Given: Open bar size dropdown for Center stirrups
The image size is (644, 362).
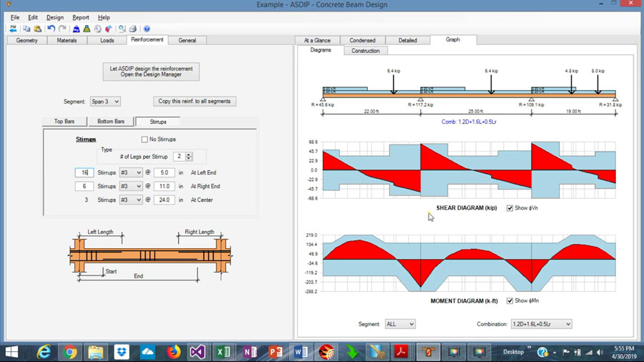Looking at the screenshot, I should click(x=131, y=200).
